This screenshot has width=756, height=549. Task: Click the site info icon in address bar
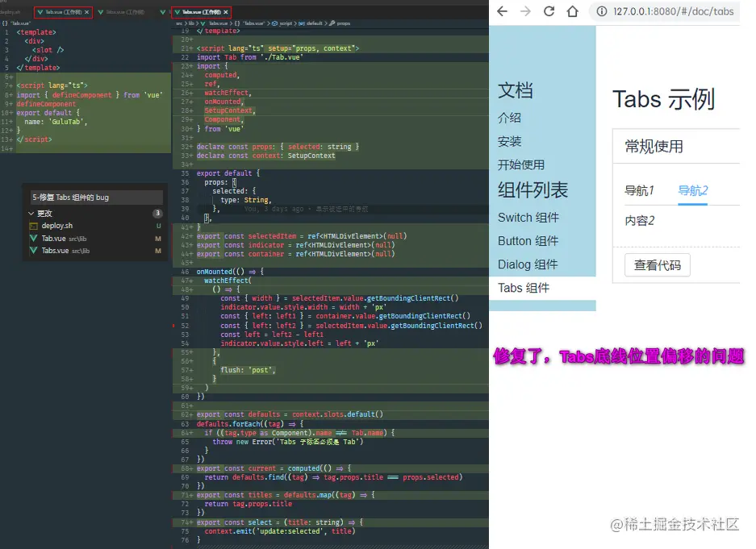pos(602,11)
